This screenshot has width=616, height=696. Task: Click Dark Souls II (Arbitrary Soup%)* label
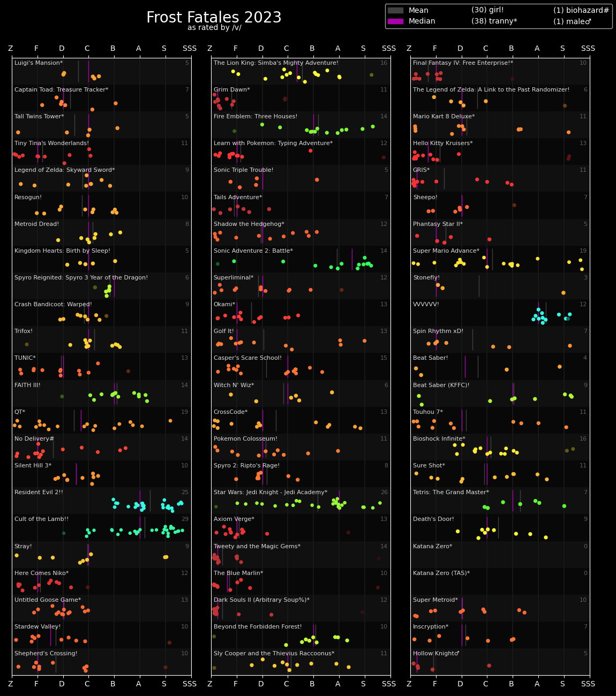click(261, 600)
